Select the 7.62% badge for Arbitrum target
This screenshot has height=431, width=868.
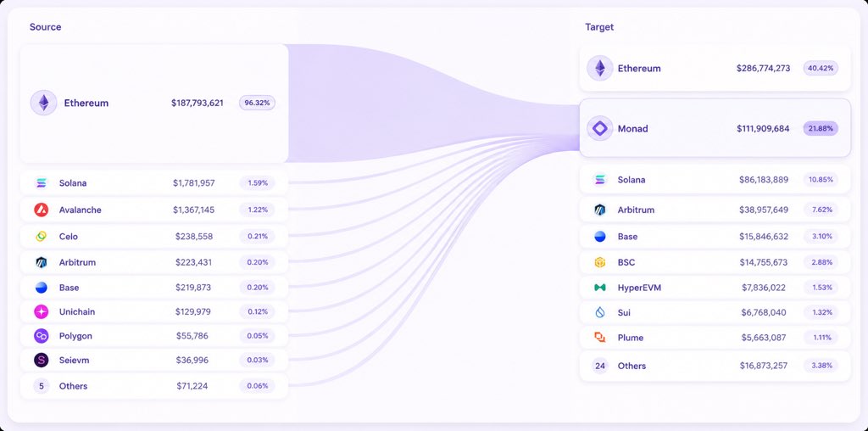point(821,210)
